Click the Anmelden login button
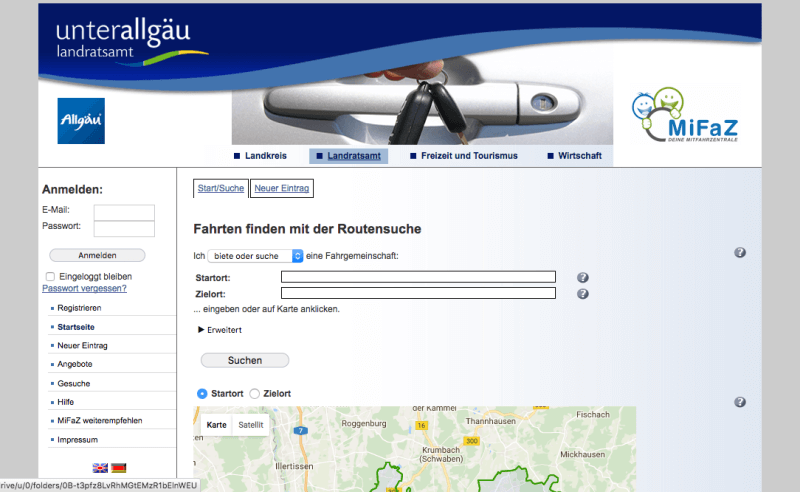 click(97, 255)
